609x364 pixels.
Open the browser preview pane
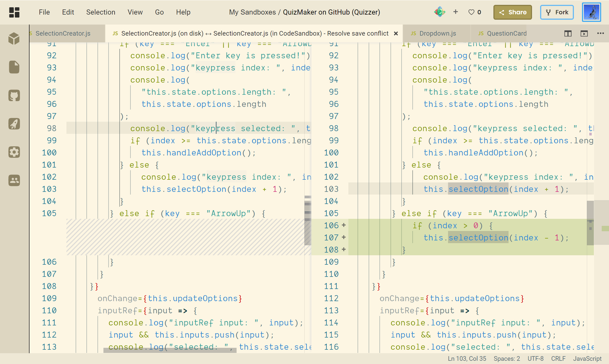click(584, 33)
